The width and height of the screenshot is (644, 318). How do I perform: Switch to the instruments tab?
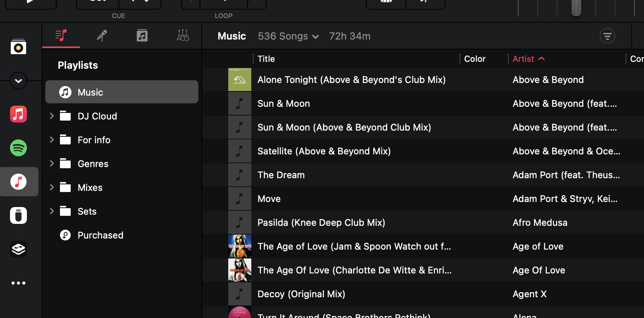(183, 36)
